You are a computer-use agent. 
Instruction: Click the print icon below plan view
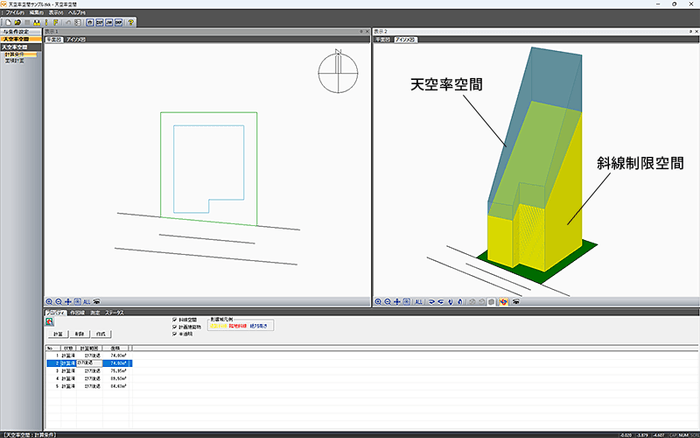[x=97, y=300]
